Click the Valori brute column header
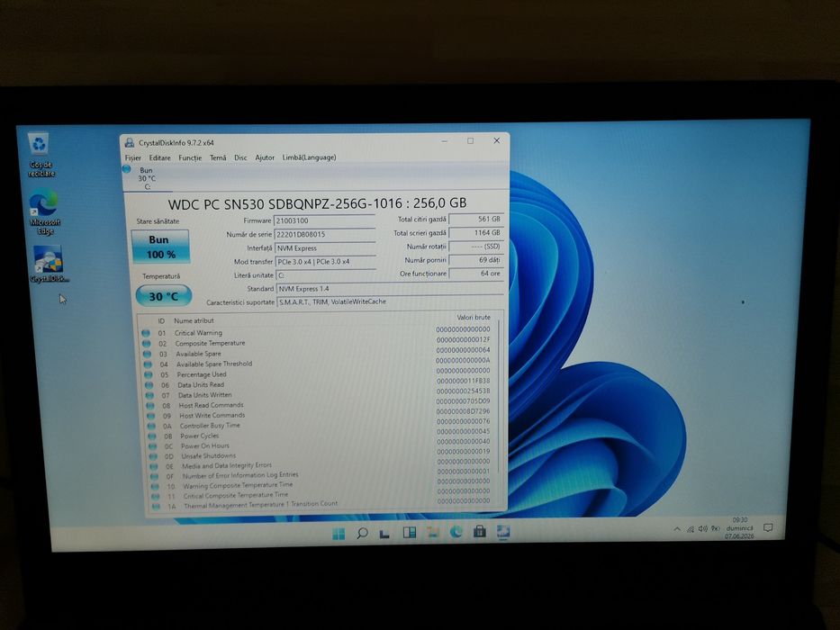Screen dimensions: 840x630 473,317
